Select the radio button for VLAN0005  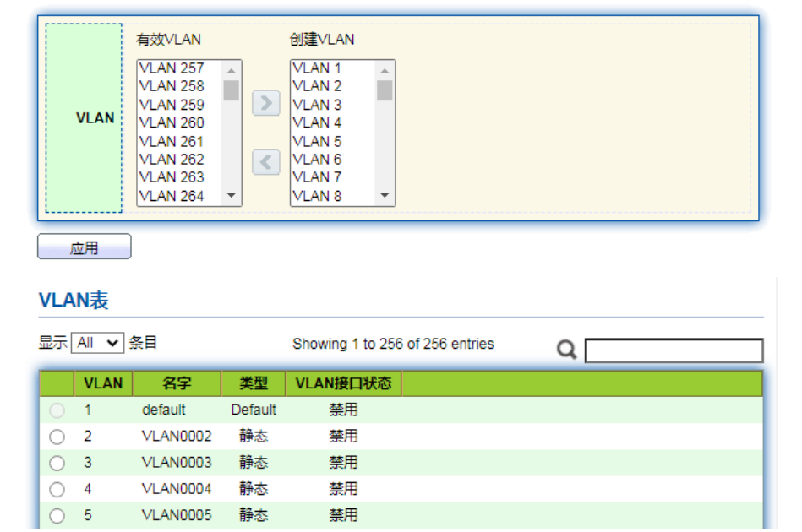pyautogui.click(x=57, y=515)
